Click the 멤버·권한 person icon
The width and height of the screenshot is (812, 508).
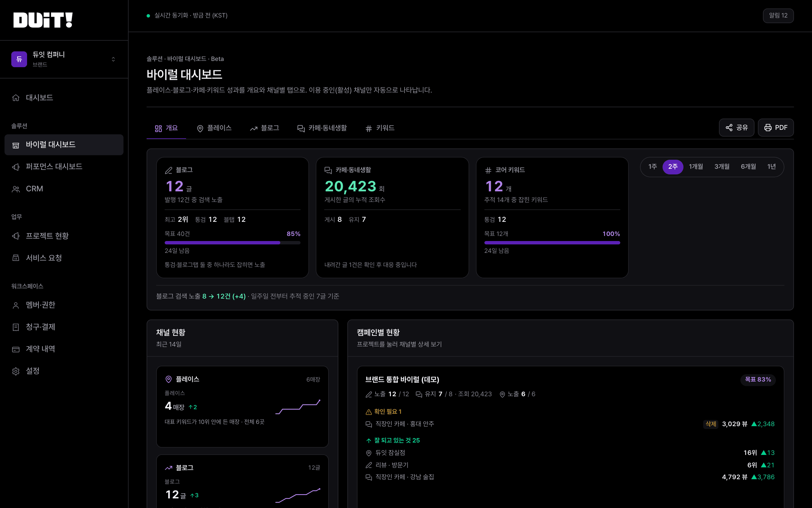point(16,305)
